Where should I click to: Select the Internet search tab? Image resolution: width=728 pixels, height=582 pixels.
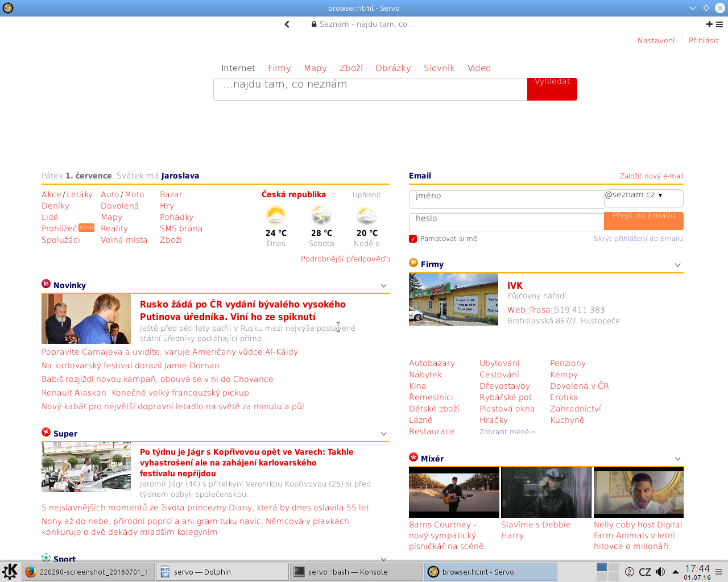pos(238,68)
